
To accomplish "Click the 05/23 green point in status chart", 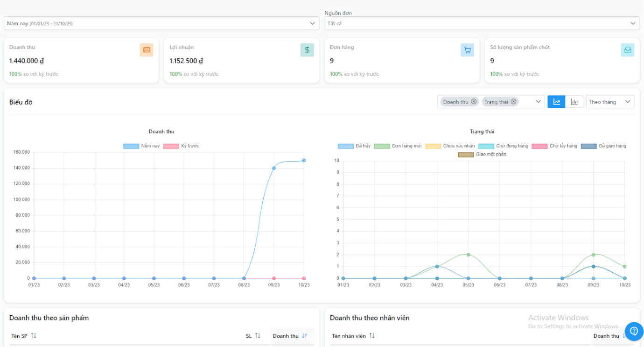I will point(468,255).
